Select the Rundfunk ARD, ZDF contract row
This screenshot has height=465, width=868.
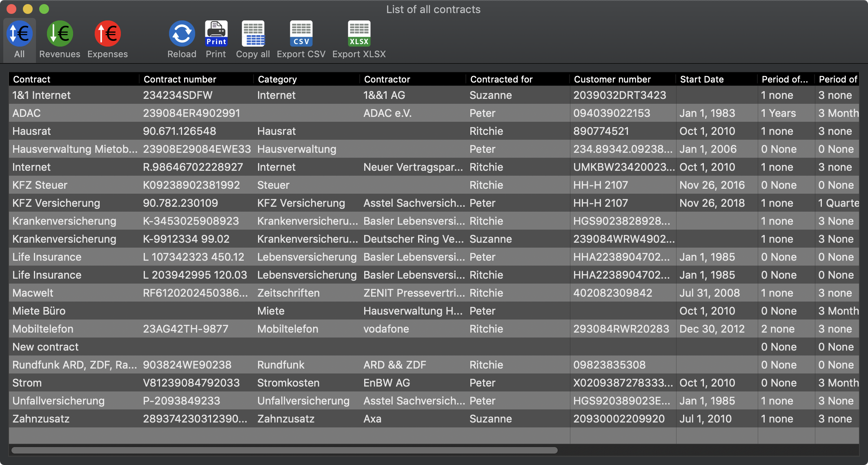pyautogui.click(x=434, y=364)
